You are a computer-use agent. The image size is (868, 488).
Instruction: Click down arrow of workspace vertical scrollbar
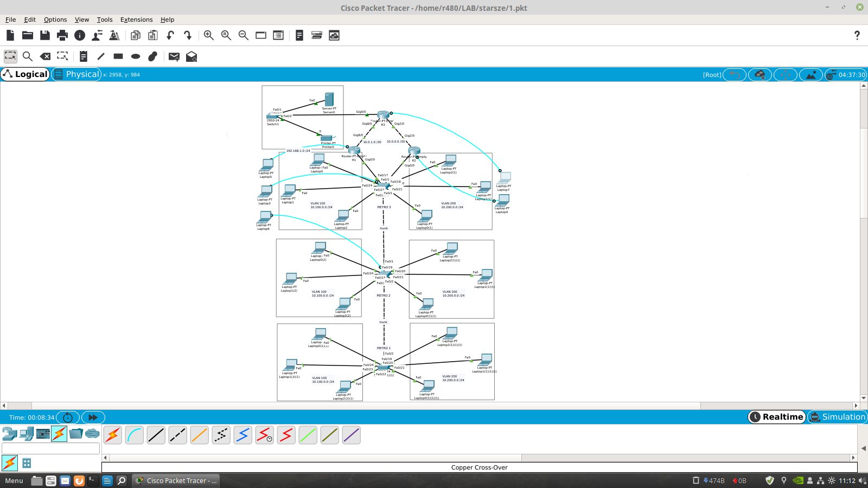tap(864, 398)
